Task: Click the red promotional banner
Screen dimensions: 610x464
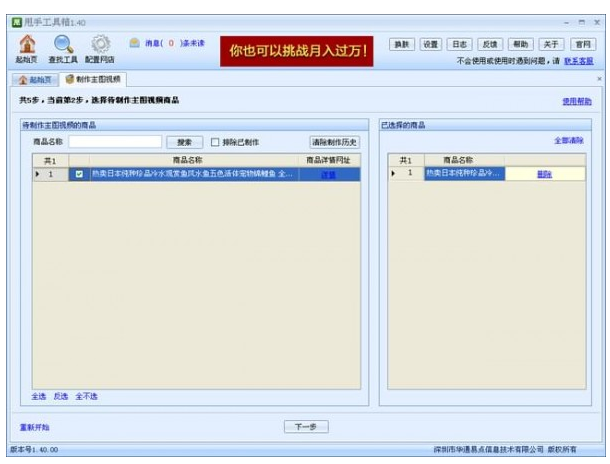Action: (x=296, y=51)
